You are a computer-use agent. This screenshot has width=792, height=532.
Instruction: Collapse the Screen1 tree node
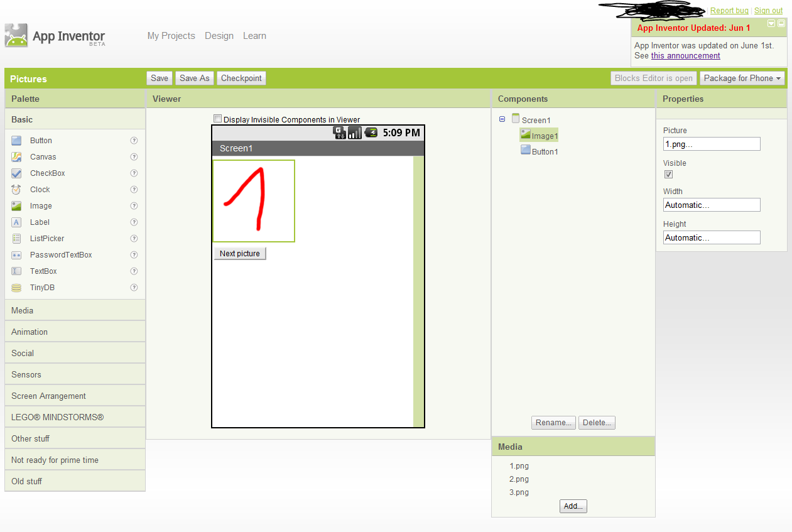tap(502, 119)
